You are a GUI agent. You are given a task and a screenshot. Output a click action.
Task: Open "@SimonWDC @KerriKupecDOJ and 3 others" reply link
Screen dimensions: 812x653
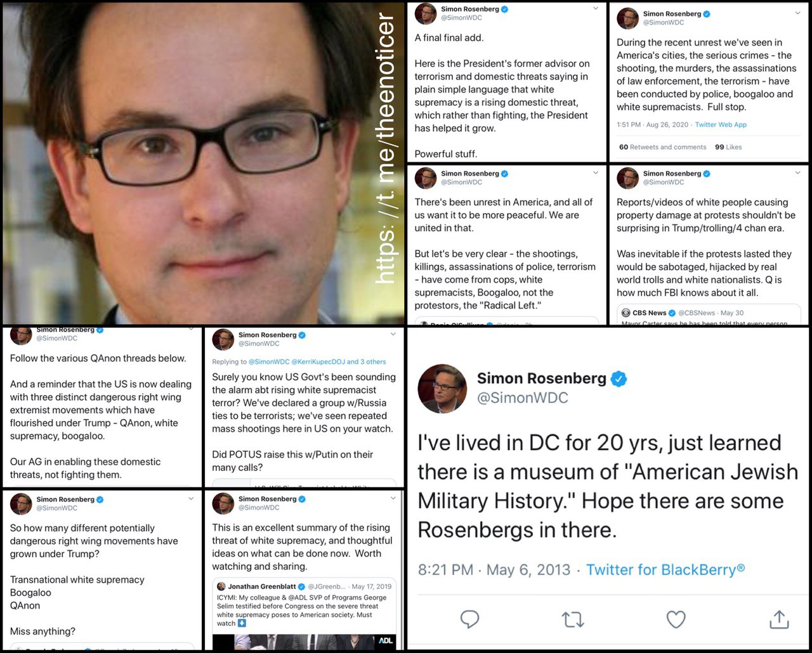click(x=317, y=362)
